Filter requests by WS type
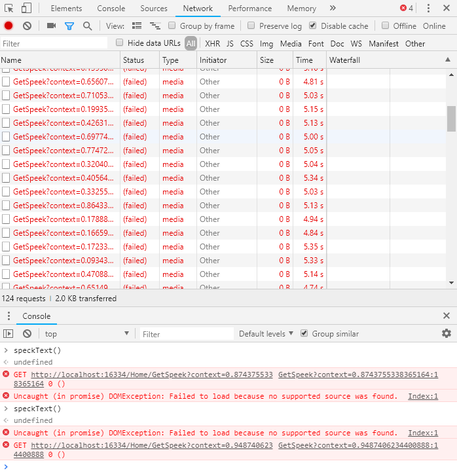The width and height of the screenshot is (457, 476). point(356,44)
